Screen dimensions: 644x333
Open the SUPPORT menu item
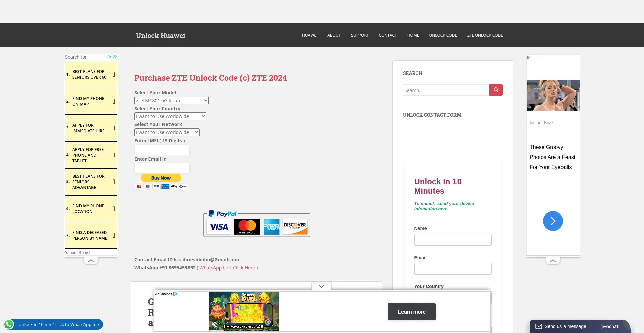point(360,35)
